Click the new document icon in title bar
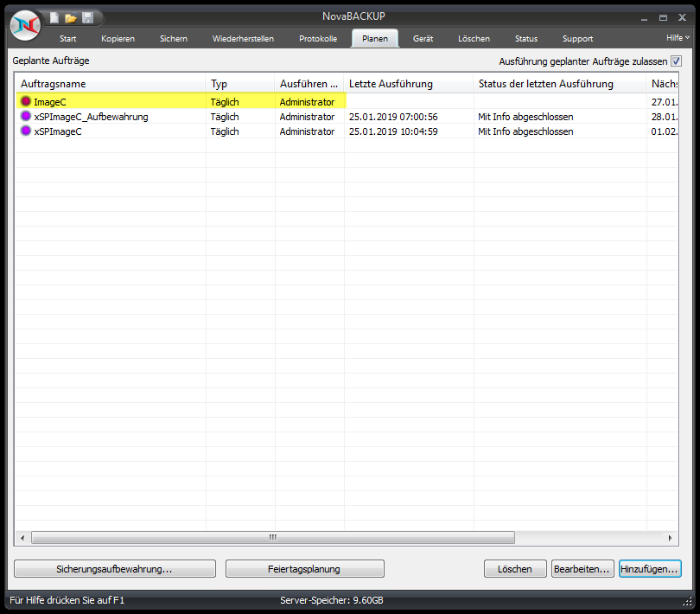Viewport: 700px width, 614px height. pos(54,17)
